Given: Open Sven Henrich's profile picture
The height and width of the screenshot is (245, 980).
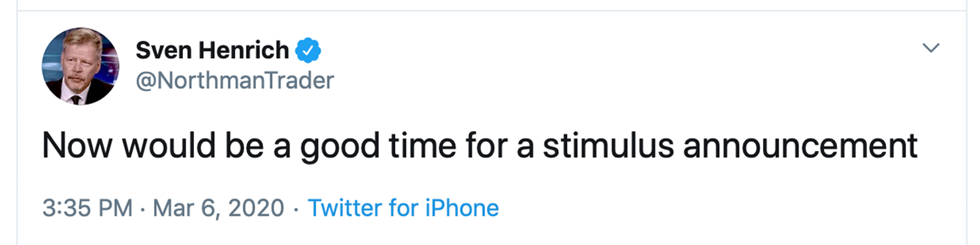Looking at the screenshot, I should pyautogui.click(x=81, y=67).
